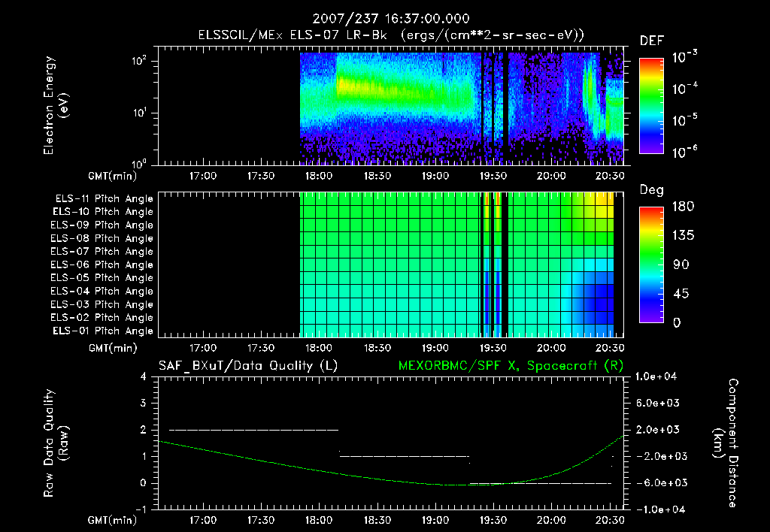Click 19:00 tick under the pitch angle panel

pyautogui.click(x=435, y=349)
